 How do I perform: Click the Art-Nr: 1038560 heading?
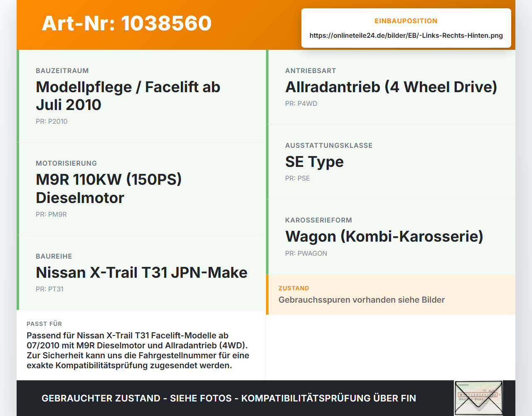click(127, 23)
